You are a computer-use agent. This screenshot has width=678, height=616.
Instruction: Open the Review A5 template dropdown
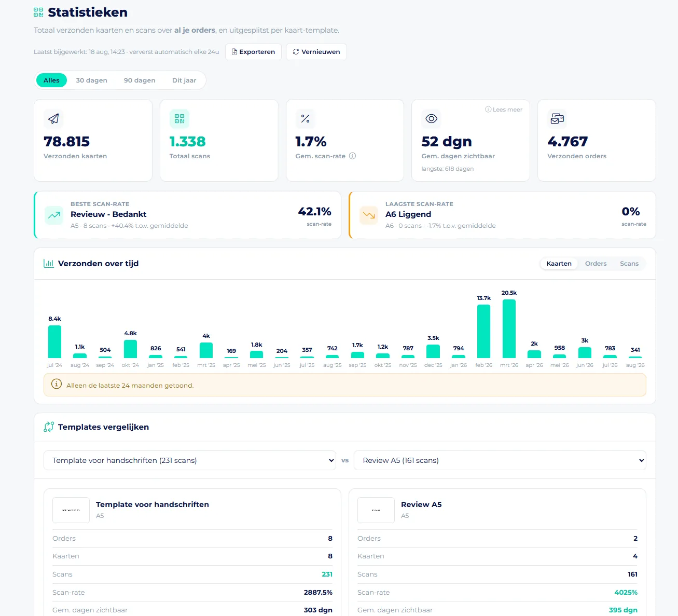[500, 460]
